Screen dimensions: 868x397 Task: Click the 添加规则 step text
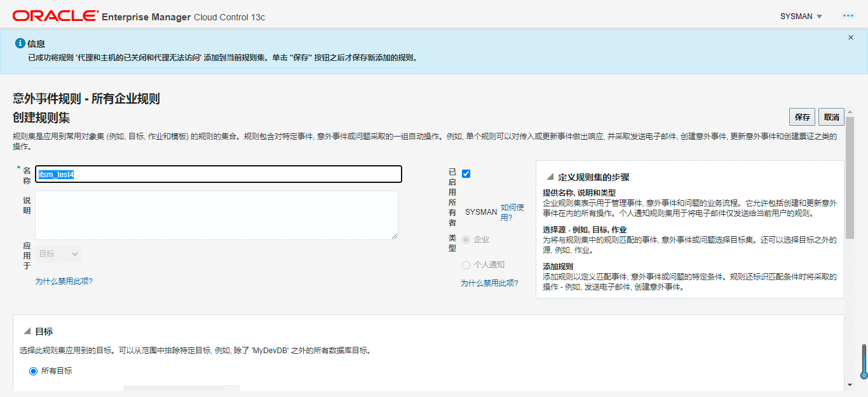click(x=558, y=266)
